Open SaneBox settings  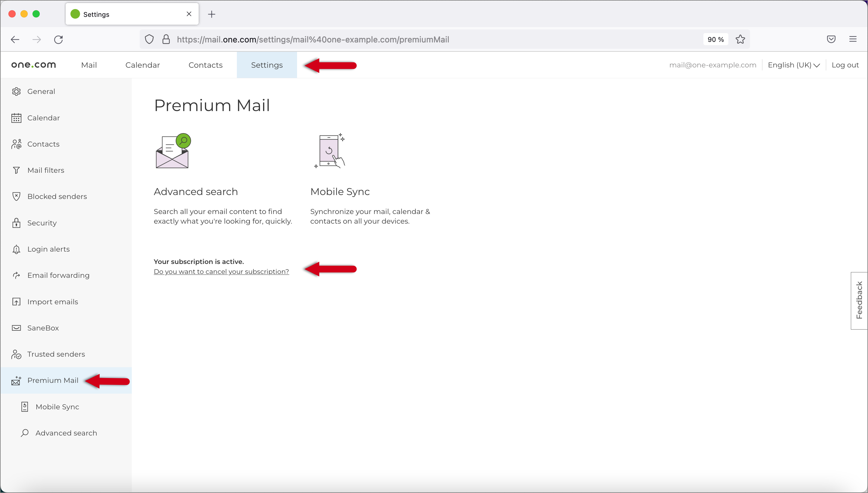(66, 328)
